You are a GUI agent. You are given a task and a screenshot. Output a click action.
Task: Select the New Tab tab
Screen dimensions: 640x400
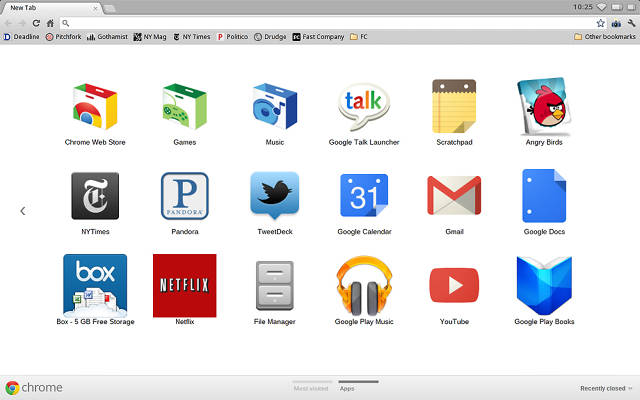(x=51, y=8)
